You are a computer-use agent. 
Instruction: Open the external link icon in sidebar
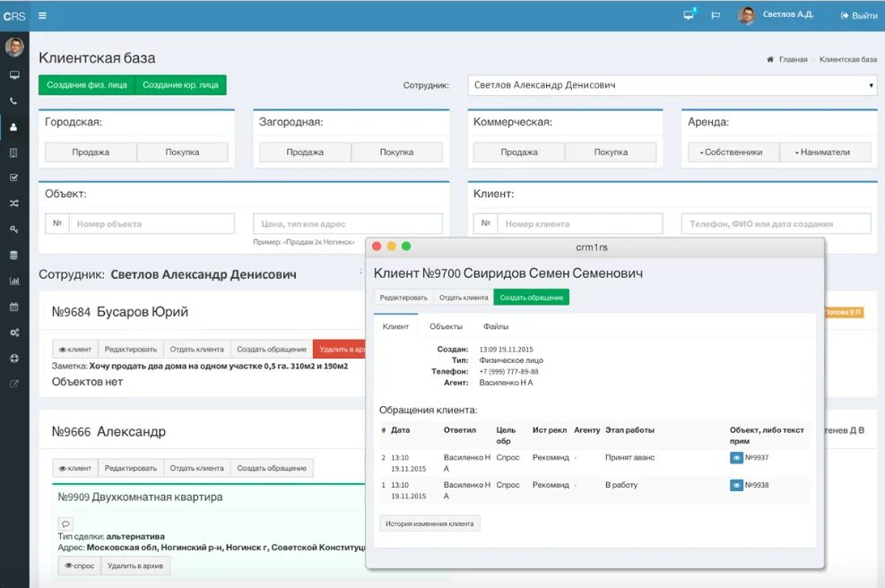click(x=14, y=384)
